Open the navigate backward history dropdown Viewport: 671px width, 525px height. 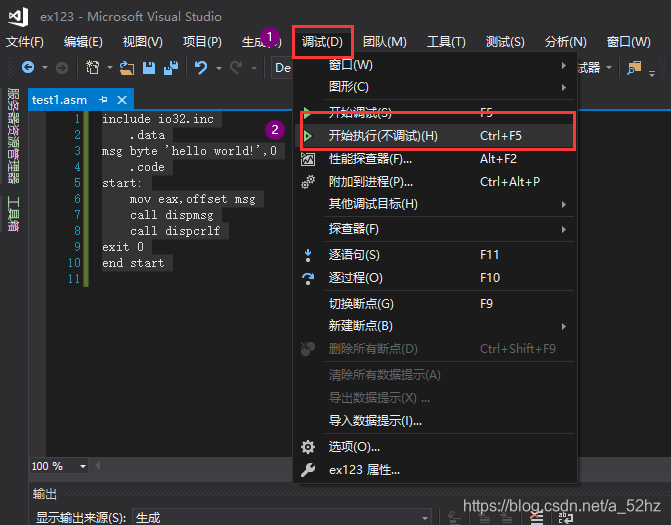(x=45, y=68)
